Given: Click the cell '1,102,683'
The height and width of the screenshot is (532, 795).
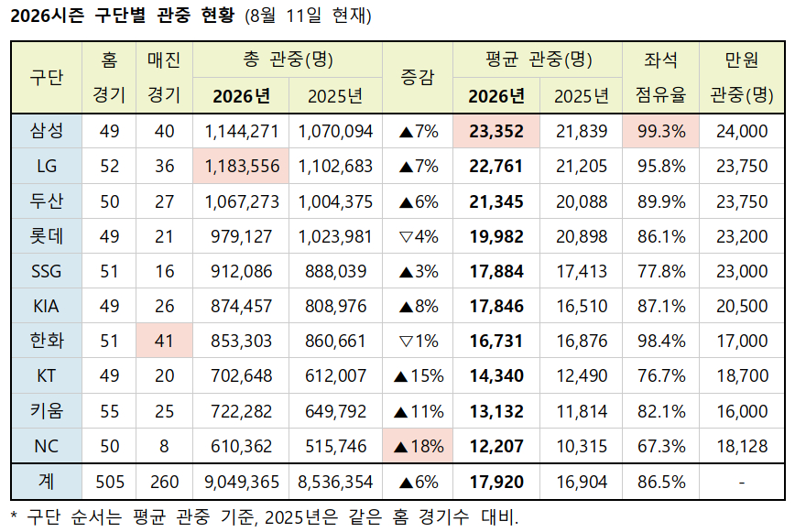Looking at the screenshot, I should pos(335,166).
